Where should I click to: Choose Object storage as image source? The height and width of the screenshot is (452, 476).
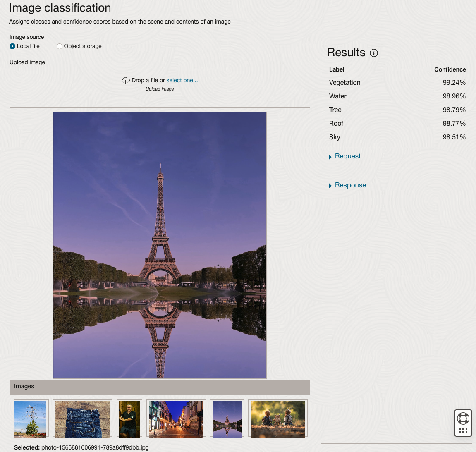coord(60,46)
